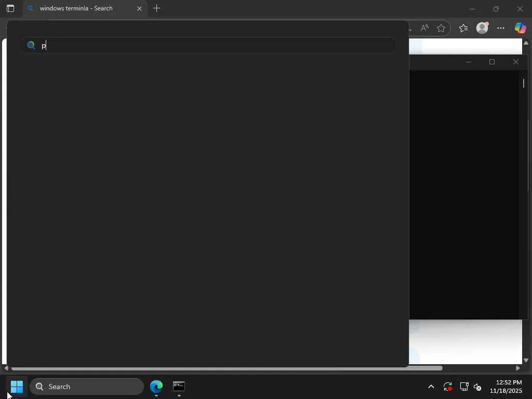Close the 'windows terminla - Search' tab
This screenshot has height=399, width=532.
pyautogui.click(x=139, y=8)
